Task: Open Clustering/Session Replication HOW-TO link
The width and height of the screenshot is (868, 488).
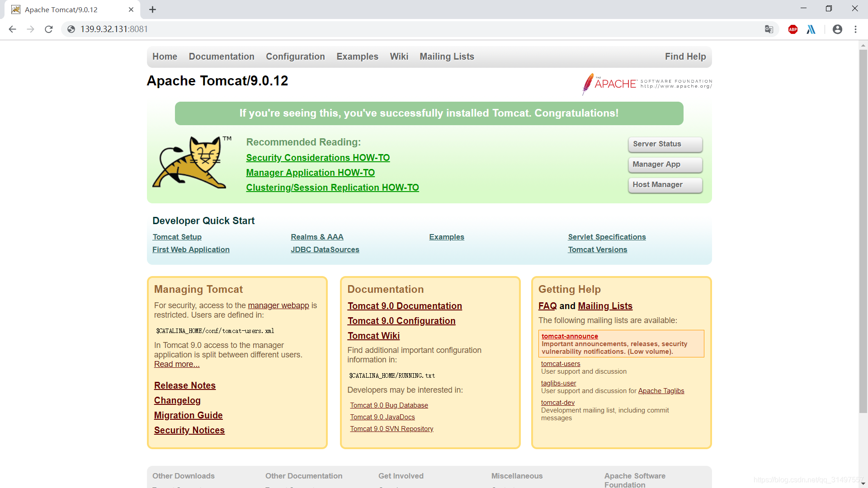Action: [x=332, y=188]
